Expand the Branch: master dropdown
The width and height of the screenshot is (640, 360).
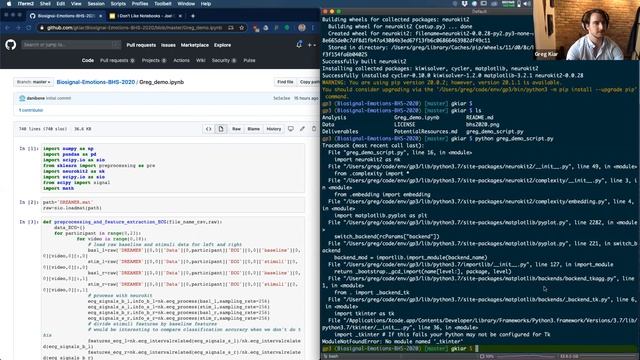pyautogui.click(x=33, y=82)
